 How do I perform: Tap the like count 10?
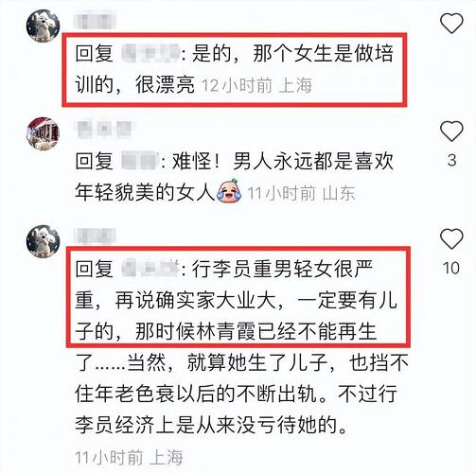tap(451, 268)
